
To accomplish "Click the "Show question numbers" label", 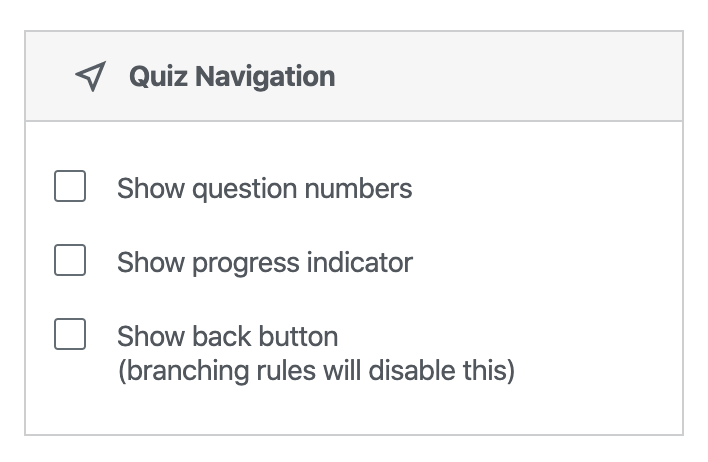I will 264,188.
